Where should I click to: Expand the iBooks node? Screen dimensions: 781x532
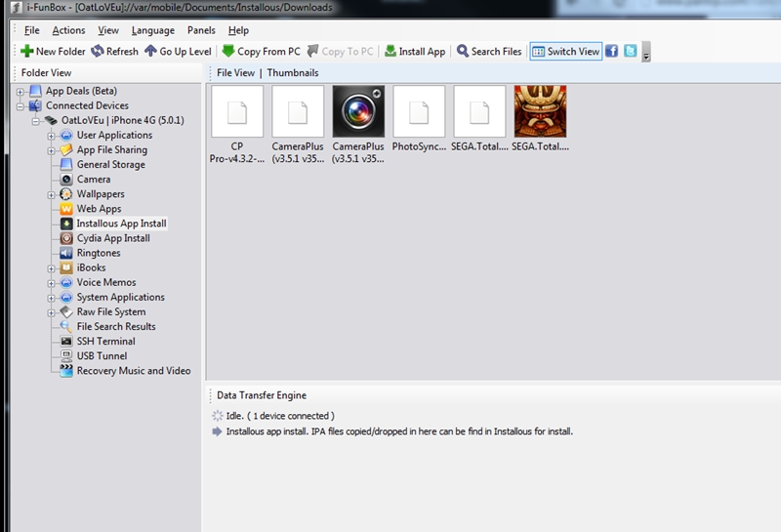(x=52, y=268)
